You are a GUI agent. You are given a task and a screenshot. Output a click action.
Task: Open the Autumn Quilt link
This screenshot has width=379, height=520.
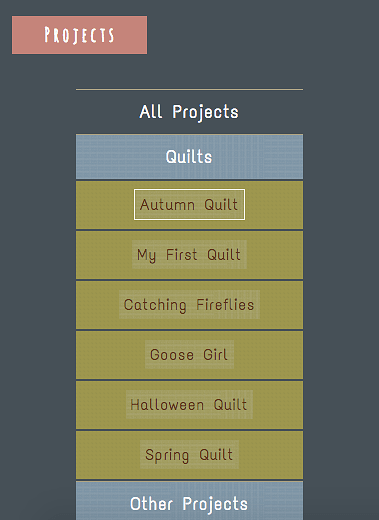tap(189, 204)
